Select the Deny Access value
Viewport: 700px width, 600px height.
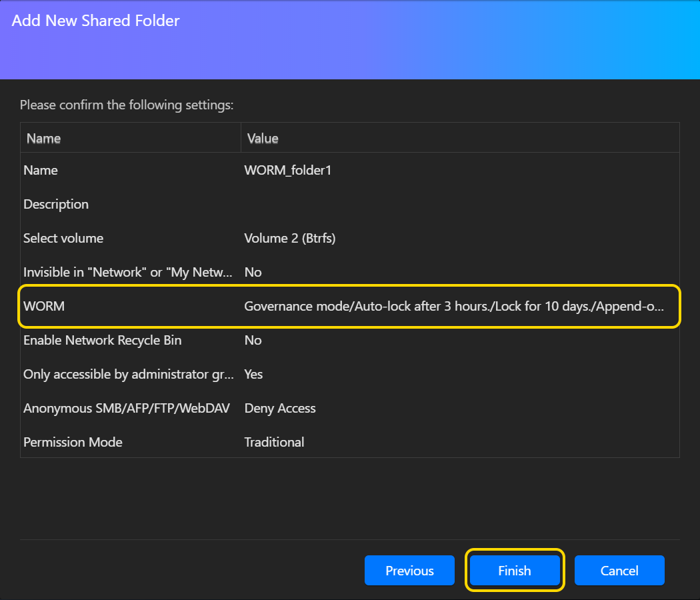point(280,408)
